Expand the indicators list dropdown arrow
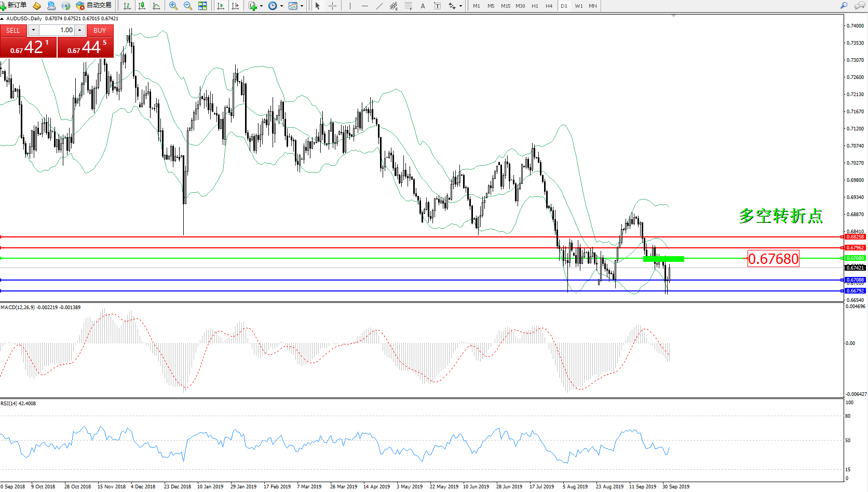Viewport: 868px width, 492px height. click(x=261, y=6)
